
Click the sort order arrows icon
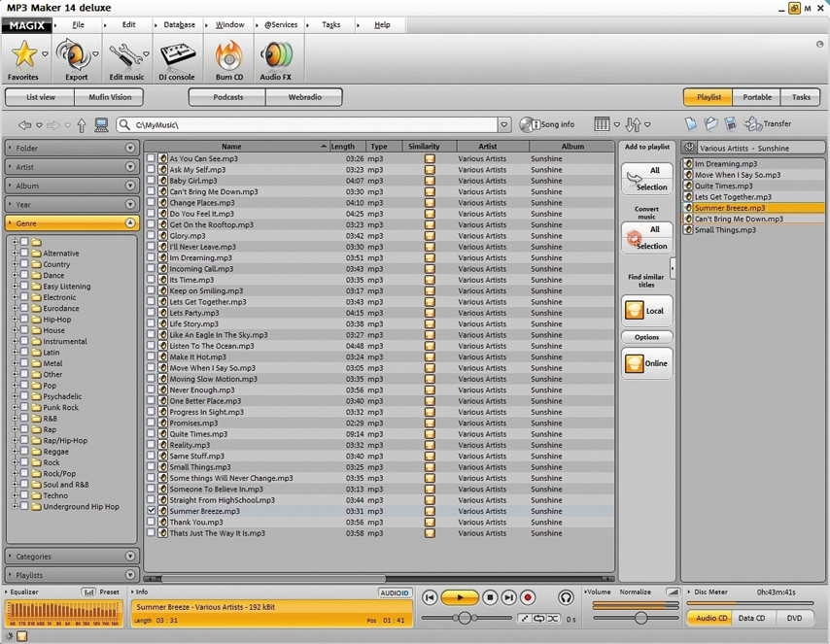click(633, 124)
